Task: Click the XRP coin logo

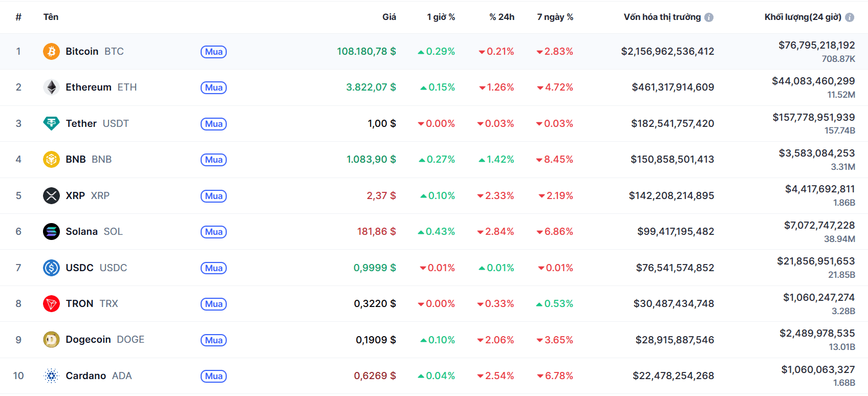Action: (51, 195)
